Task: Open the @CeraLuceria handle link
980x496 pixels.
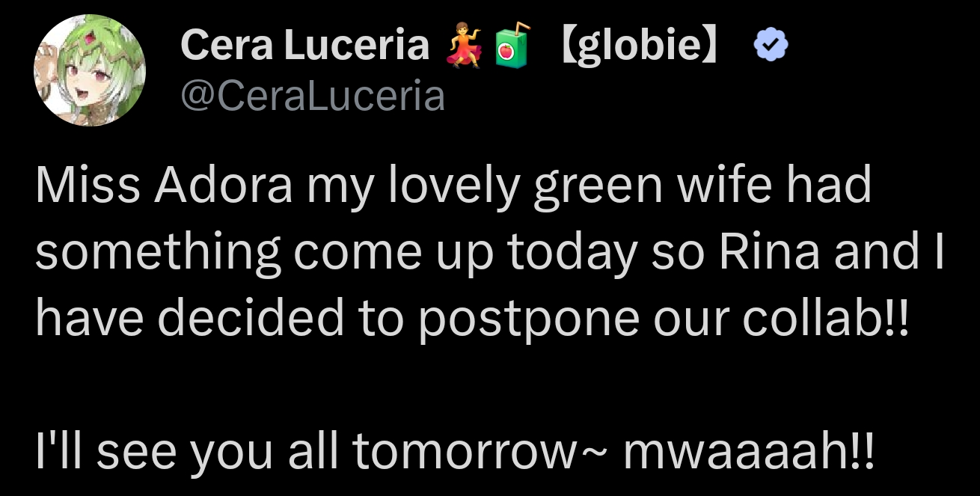Action: tap(313, 96)
